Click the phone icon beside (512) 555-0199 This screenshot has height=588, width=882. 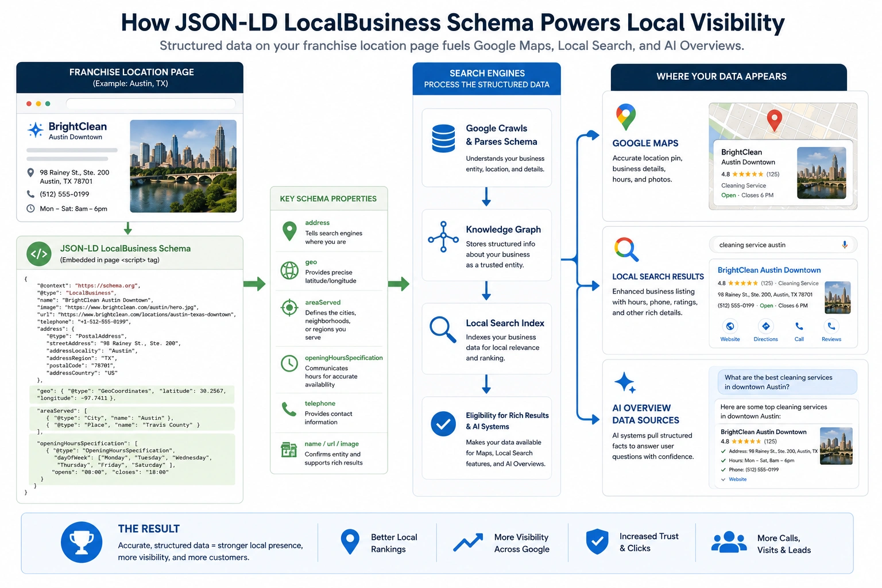point(30,194)
